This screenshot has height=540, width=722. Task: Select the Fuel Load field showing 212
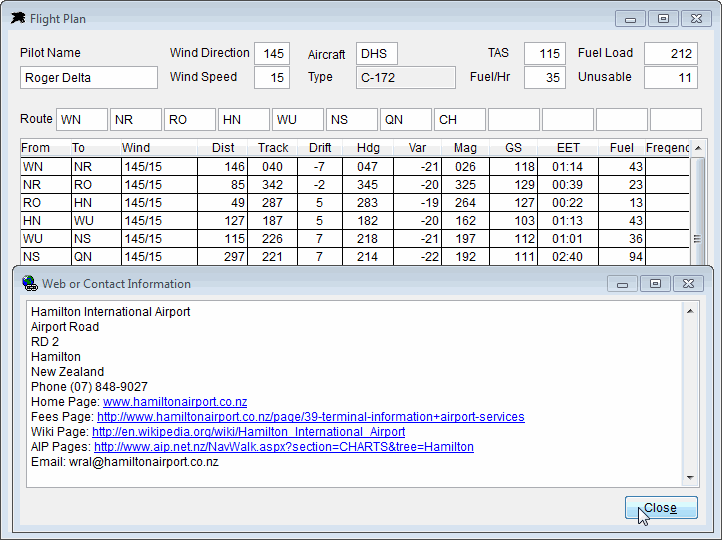point(670,54)
